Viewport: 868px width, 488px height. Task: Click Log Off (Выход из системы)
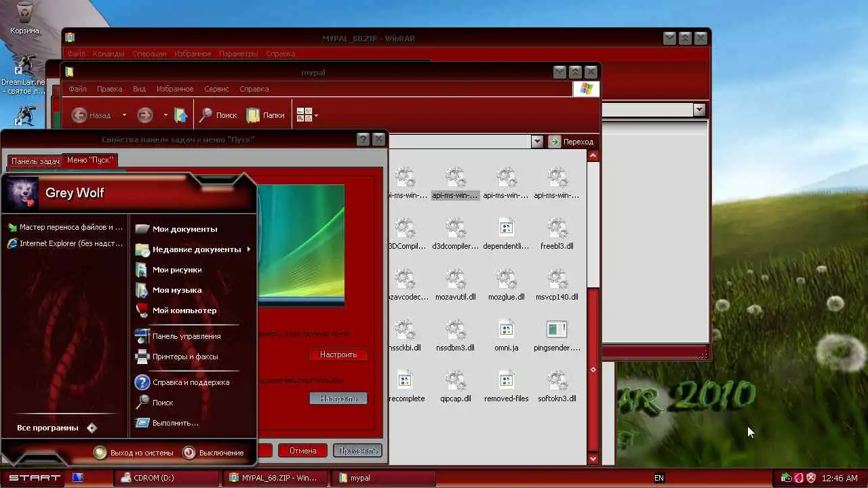point(134,453)
